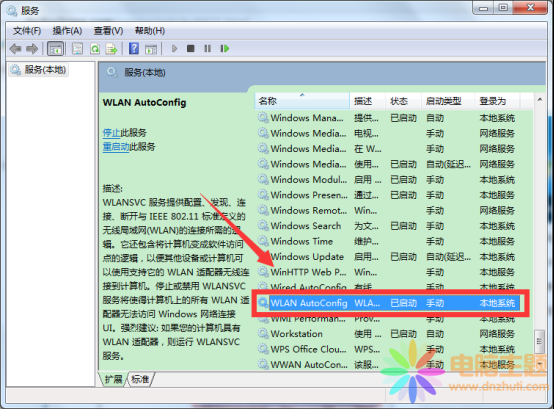Click the Restart Service icon
Screen dimensions: 554x409
click(x=225, y=48)
